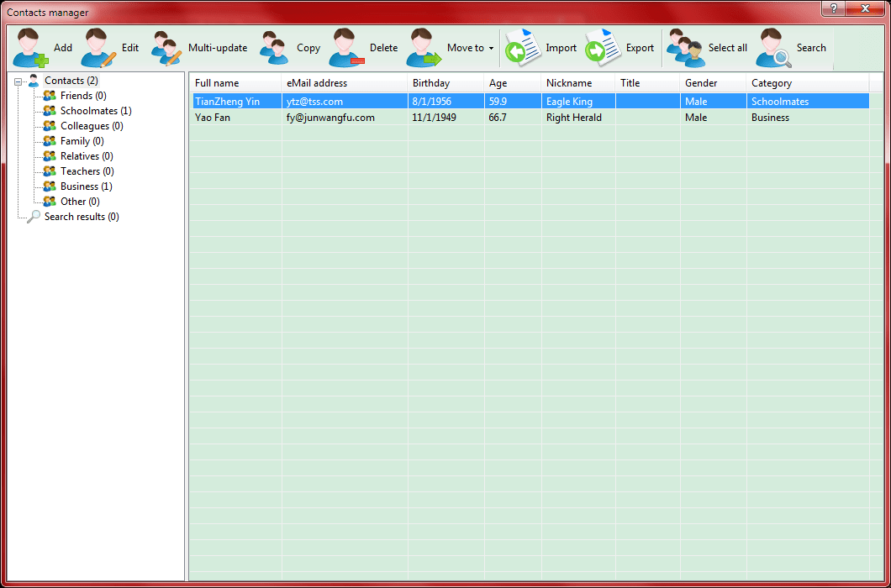This screenshot has height=588, width=891.
Task: Import contacts from file
Action: [x=541, y=48]
